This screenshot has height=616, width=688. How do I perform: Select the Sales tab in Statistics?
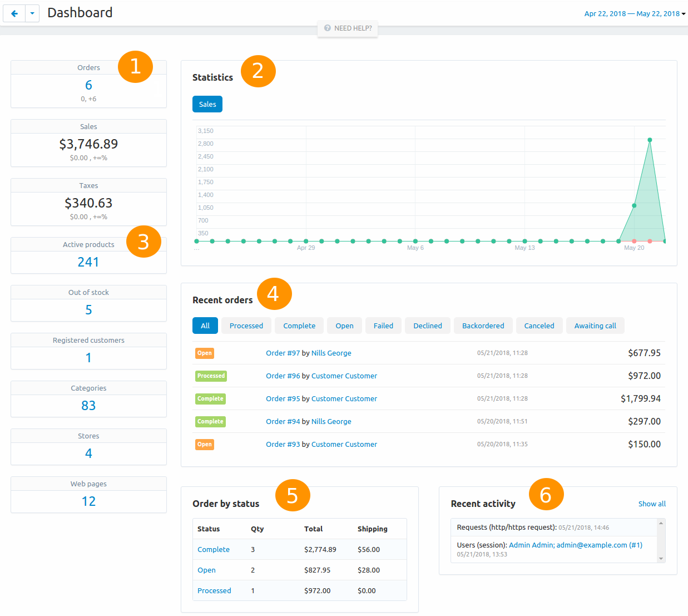207,104
